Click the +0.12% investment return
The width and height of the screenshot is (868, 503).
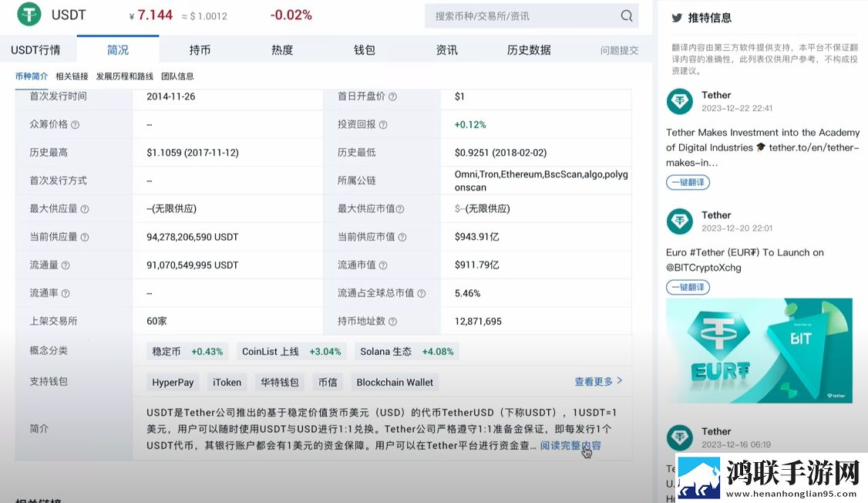pyautogui.click(x=470, y=125)
